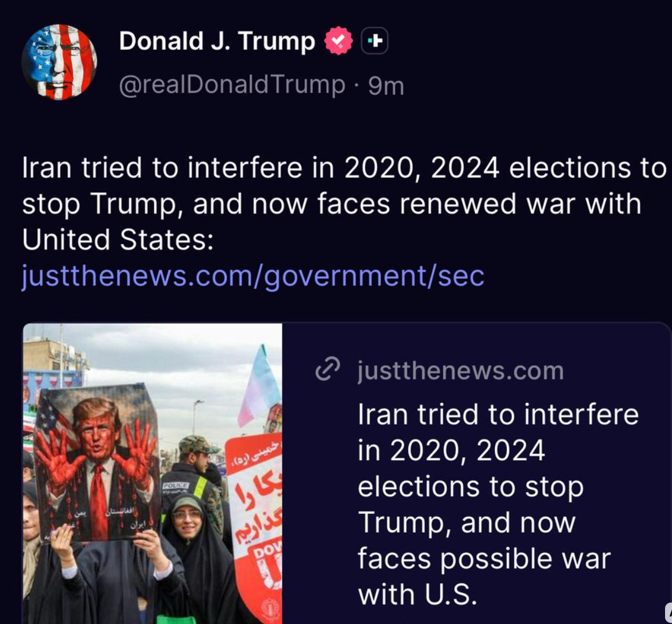This screenshot has height=624, width=672.
Task: Click the waving flag in the preview photo
Action: (x=260, y=386)
